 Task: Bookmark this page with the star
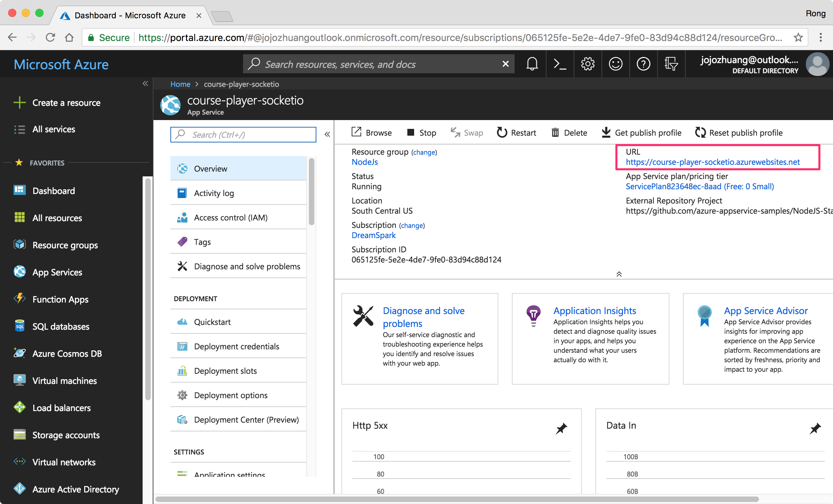pyautogui.click(x=798, y=37)
